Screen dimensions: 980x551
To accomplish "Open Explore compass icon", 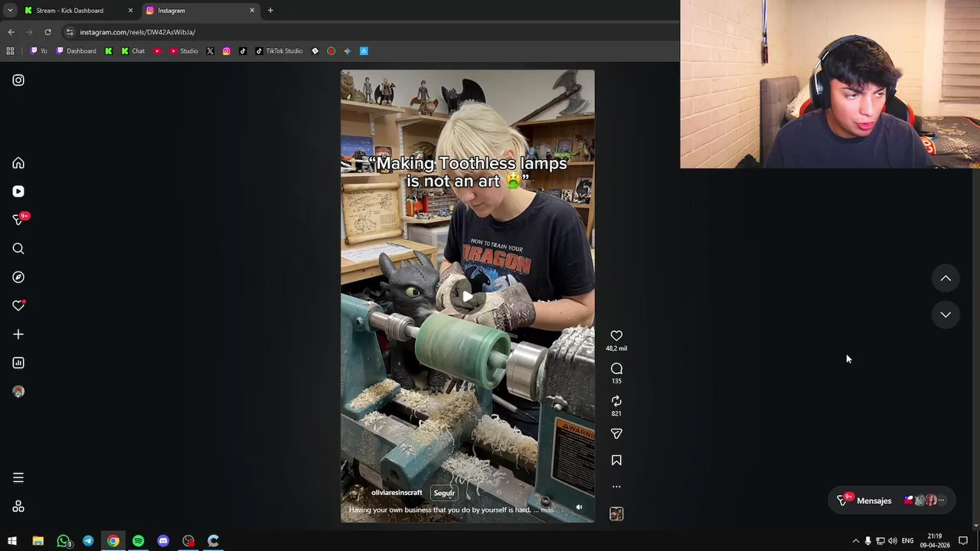I will click(18, 277).
